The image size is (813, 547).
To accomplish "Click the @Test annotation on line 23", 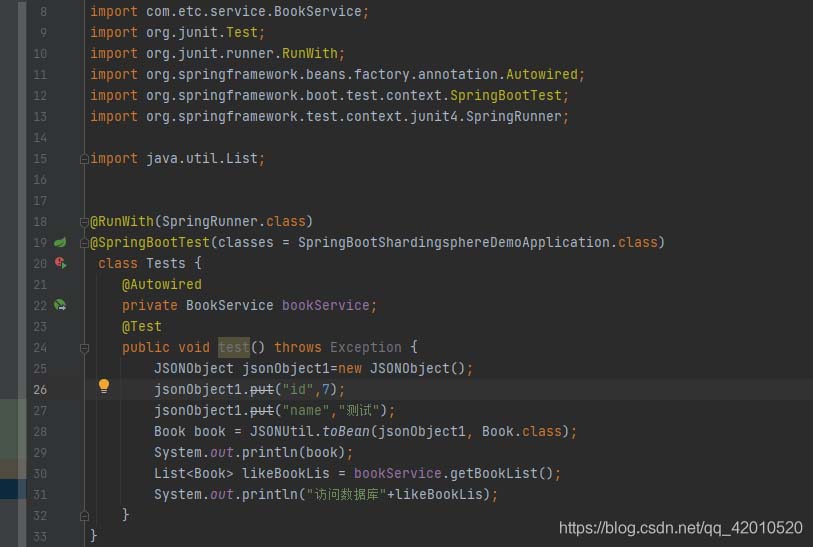I will click(142, 326).
